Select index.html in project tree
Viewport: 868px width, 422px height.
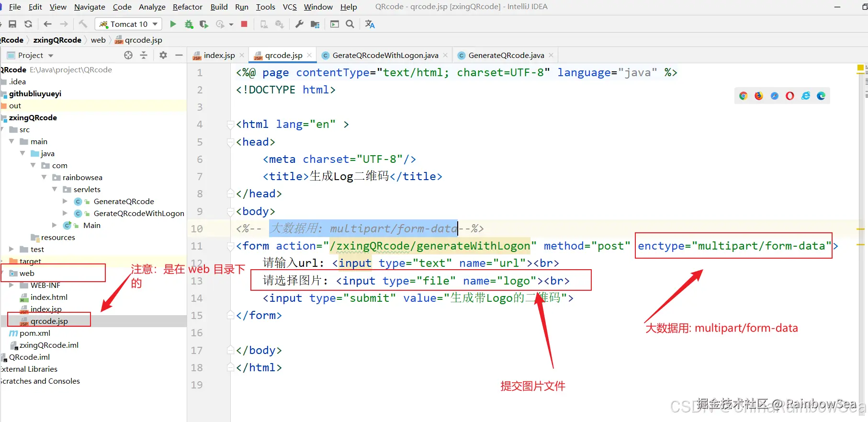pyautogui.click(x=49, y=297)
